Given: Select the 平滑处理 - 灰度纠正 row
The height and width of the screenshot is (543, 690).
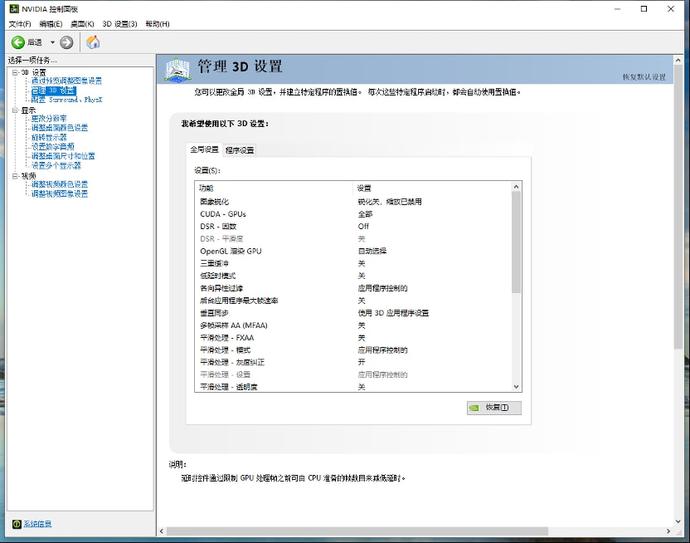Looking at the screenshot, I should (353, 362).
